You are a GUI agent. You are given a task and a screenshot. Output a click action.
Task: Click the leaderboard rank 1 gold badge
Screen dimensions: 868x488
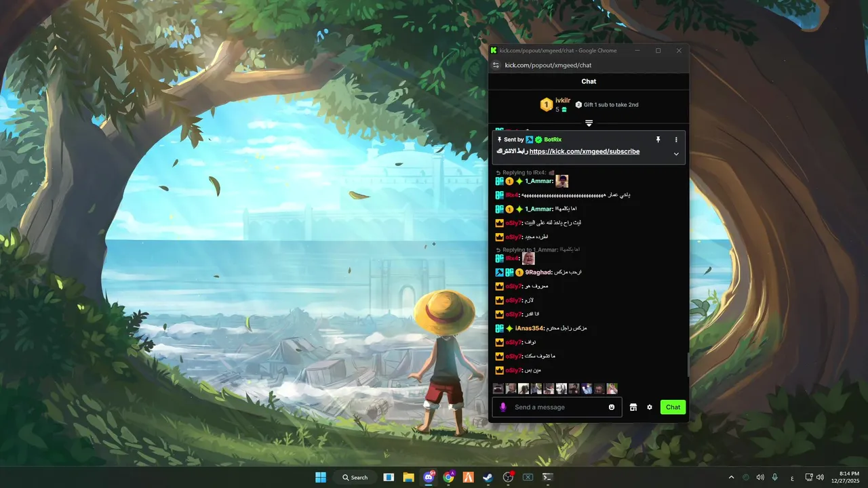click(547, 104)
